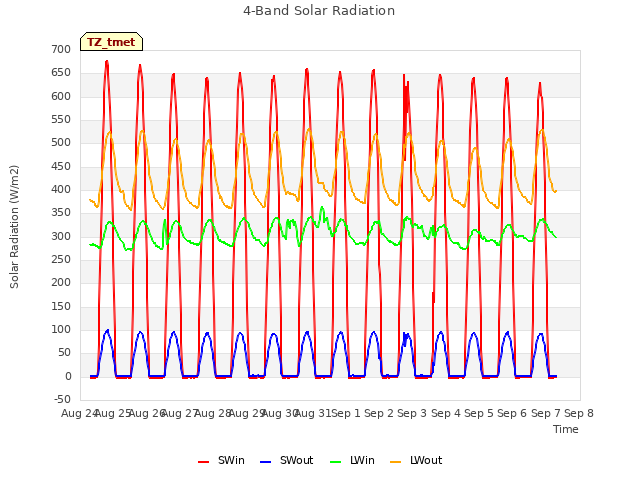Click the 700 y-axis tick label
This screenshot has width=640, height=480.
click(x=61, y=49)
